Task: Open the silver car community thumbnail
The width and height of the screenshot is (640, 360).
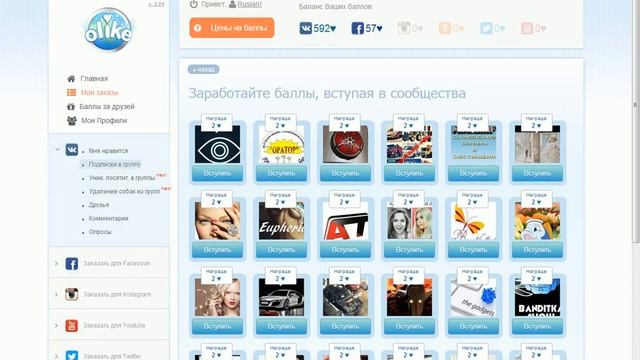Action: click(x=281, y=297)
